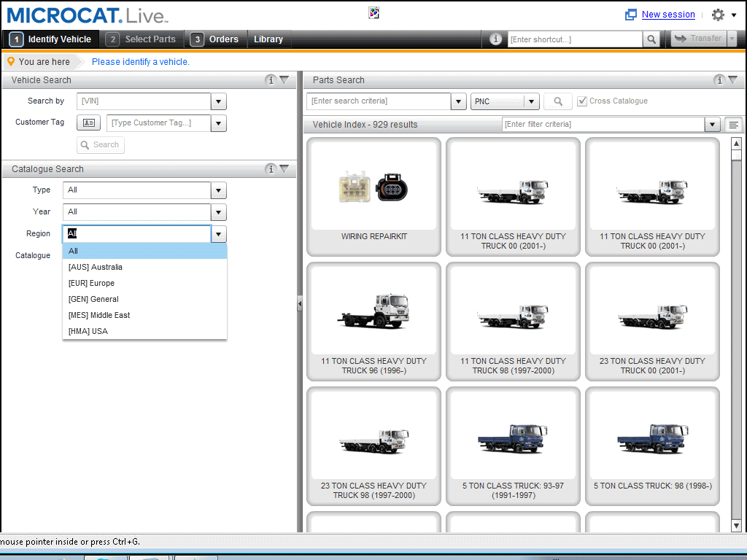Image resolution: width=747 pixels, height=560 pixels.
Task: Open 5 TON CLASS TRUCK: 93-97 thumbnail
Action: click(x=513, y=446)
